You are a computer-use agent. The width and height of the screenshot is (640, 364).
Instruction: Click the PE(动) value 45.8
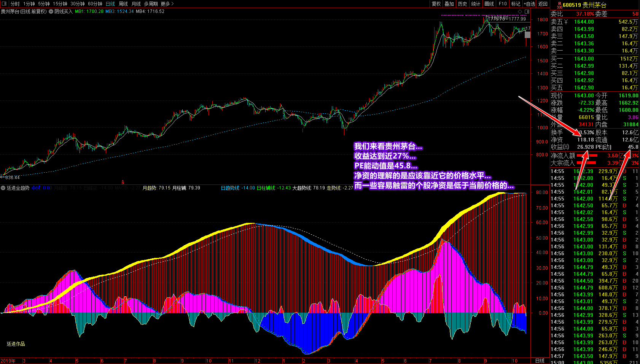coord(633,147)
